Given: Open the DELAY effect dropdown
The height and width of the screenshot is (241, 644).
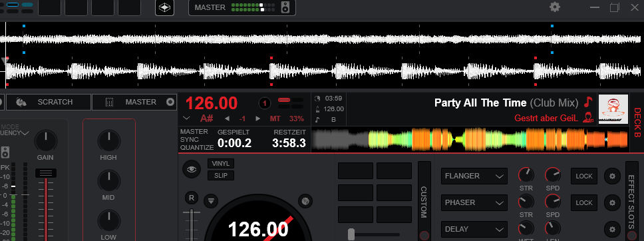Looking at the screenshot, I should pyautogui.click(x=474, y=230).
